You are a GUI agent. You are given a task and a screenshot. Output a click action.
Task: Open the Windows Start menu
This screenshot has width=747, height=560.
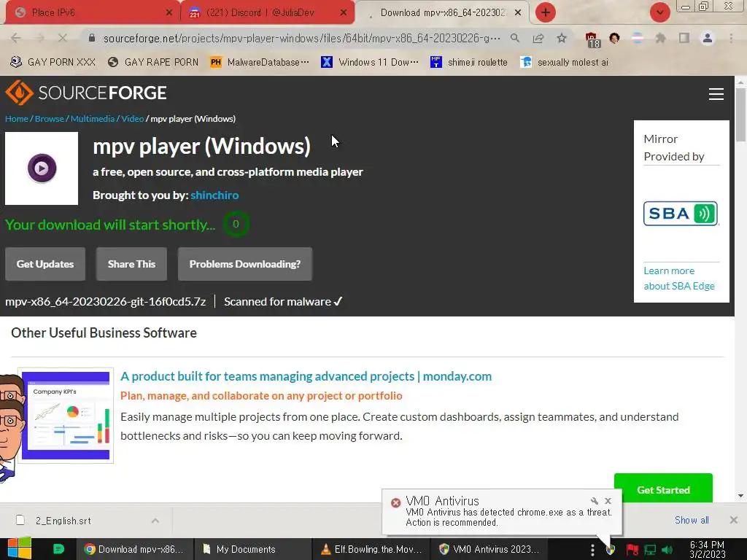click(x=20, y=548)
